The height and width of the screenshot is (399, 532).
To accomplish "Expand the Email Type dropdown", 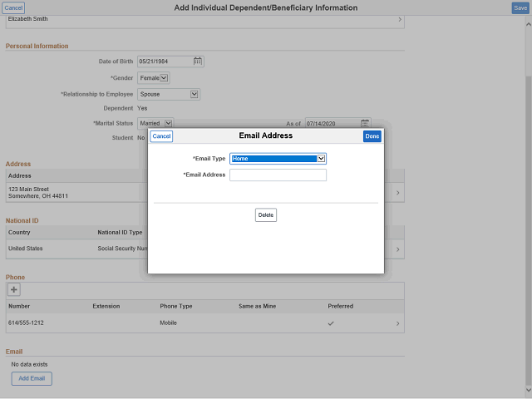I will (321, 159).
